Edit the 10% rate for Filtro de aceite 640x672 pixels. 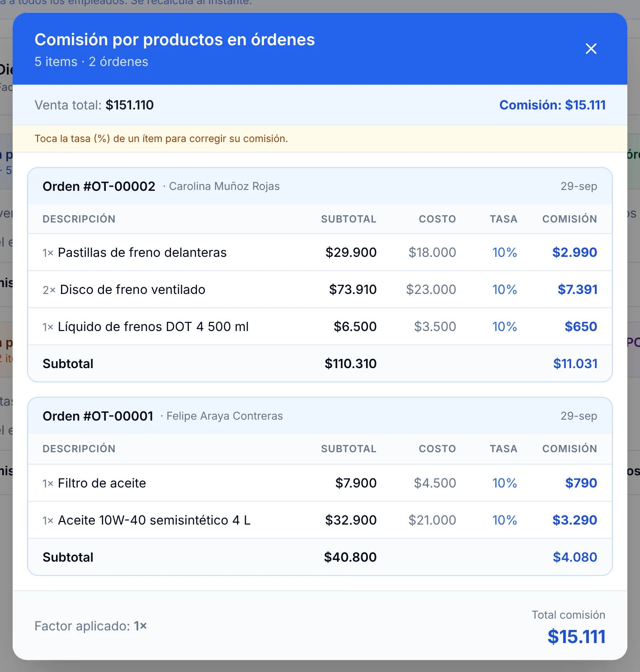pyautogui.click(x=504, y=483)
